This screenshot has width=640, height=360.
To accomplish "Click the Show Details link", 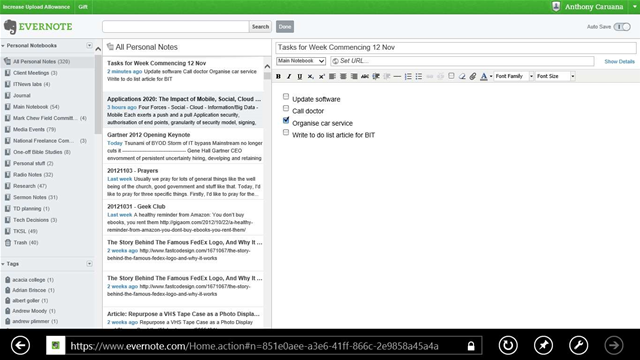I will click(x=619, y=62).
